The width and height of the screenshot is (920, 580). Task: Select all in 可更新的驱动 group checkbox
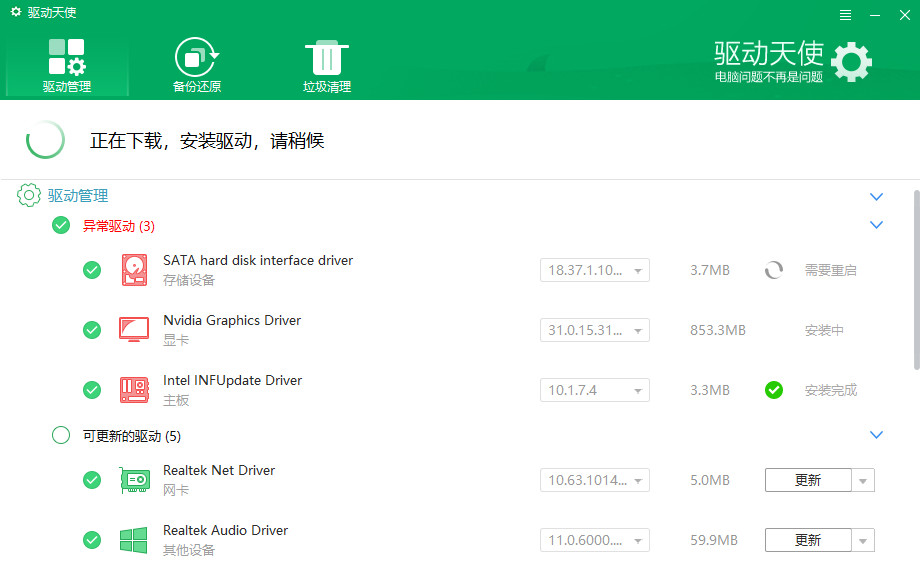tap(61, 435)
